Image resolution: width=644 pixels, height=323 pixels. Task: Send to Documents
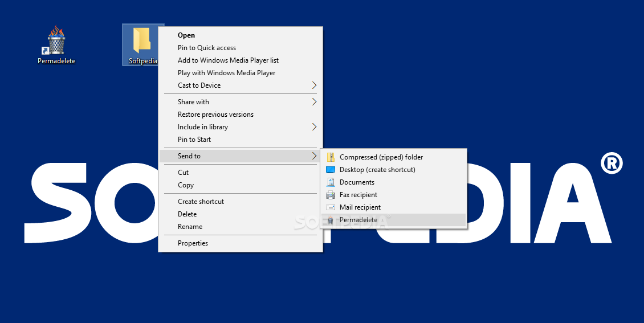click(393, 182)
